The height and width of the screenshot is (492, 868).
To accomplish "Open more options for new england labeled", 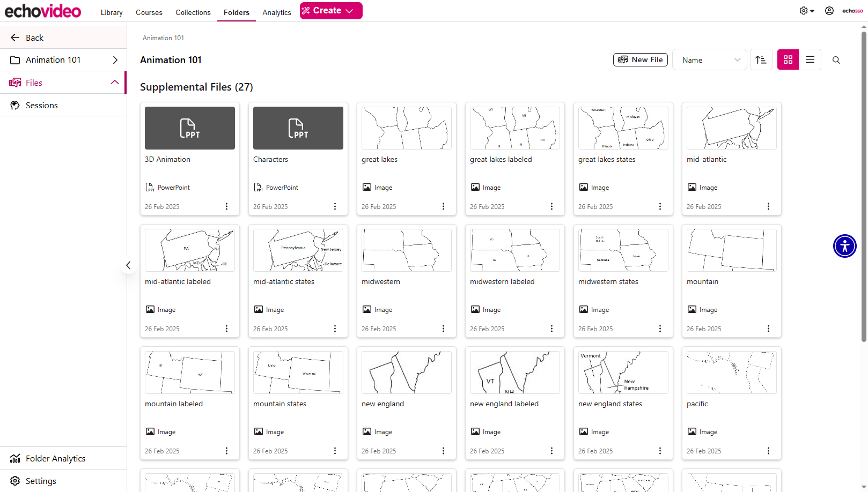I will coord(551,451).
